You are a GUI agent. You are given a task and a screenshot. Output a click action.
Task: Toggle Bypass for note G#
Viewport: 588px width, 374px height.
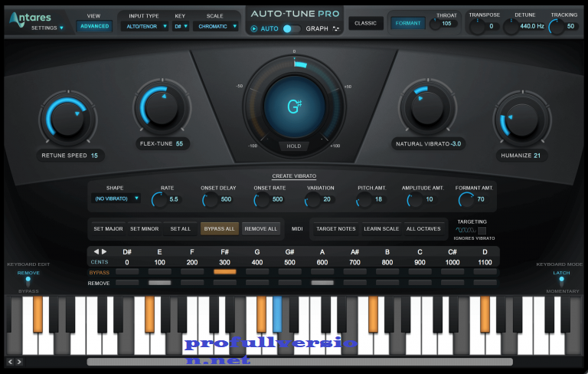point(290,272)
